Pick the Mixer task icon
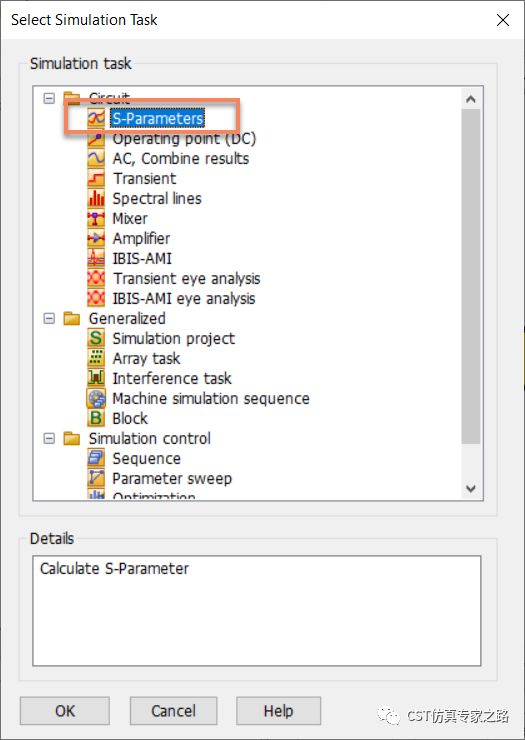 [96, 219]
